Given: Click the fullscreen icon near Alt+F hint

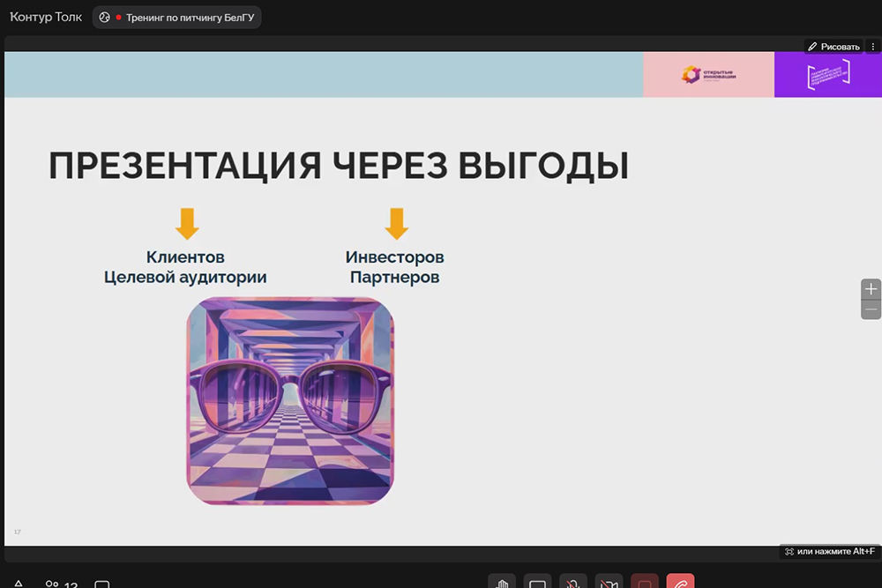Looking at the screenshot, I should (789, 552).
